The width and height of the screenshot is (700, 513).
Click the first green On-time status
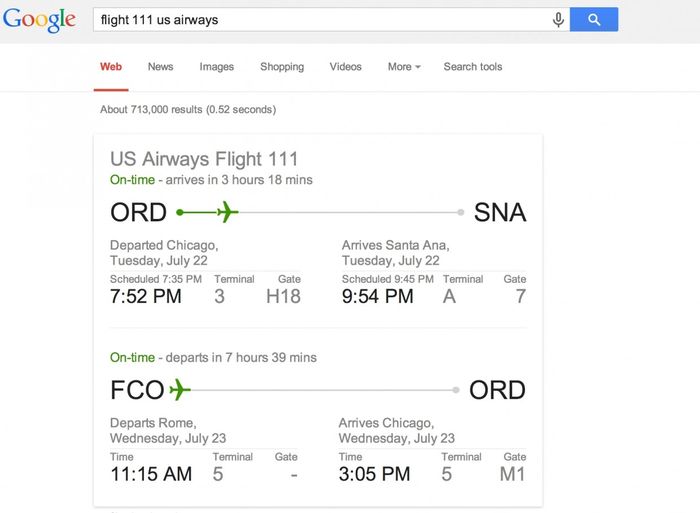coord(132,180)
